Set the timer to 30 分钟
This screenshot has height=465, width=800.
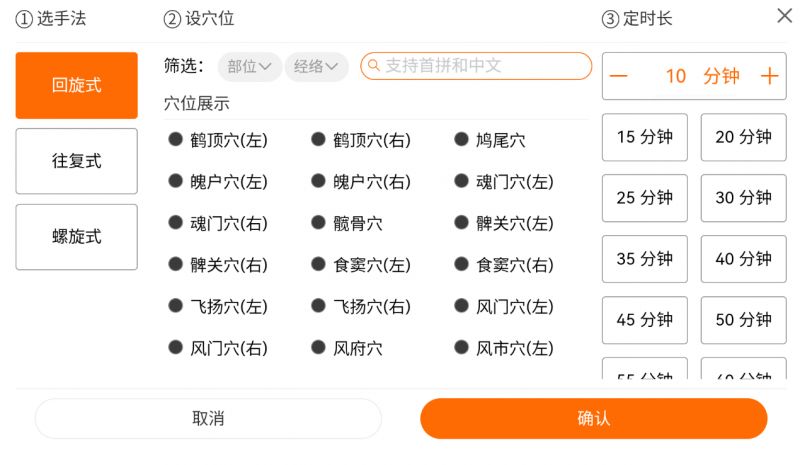point(743,198)
